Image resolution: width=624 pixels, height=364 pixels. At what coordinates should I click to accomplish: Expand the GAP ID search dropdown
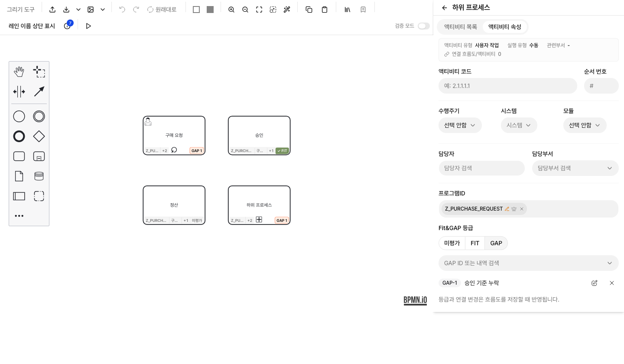529,263
